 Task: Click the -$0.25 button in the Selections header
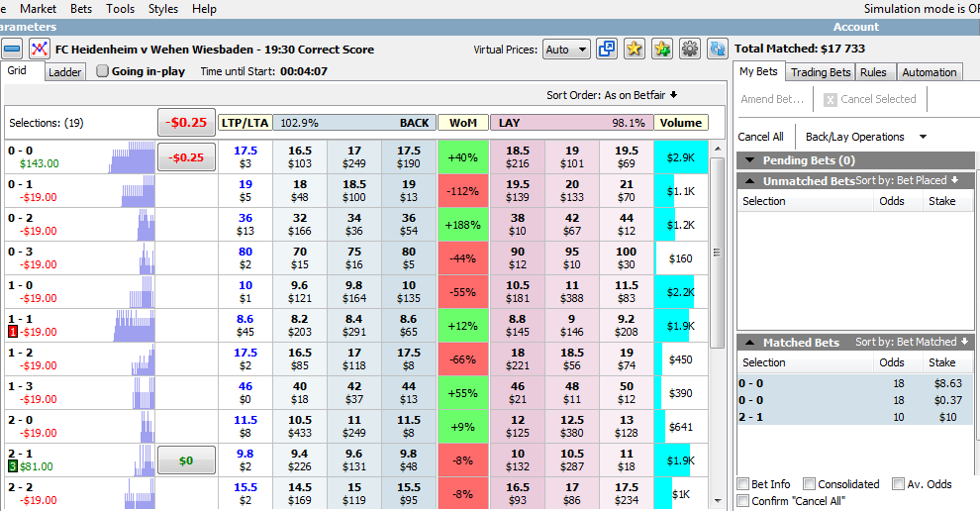pos(186,123)
